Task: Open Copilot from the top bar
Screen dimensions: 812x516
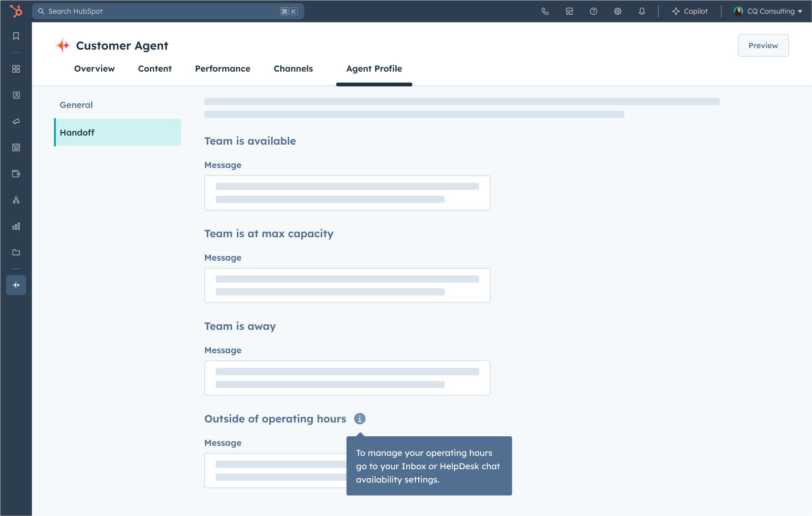Action: (690, 11)
